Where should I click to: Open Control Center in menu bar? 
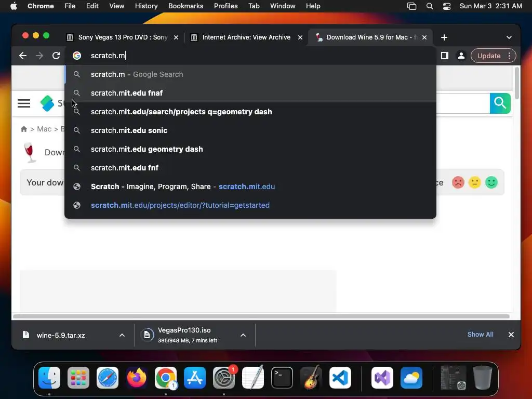(447, 6)
